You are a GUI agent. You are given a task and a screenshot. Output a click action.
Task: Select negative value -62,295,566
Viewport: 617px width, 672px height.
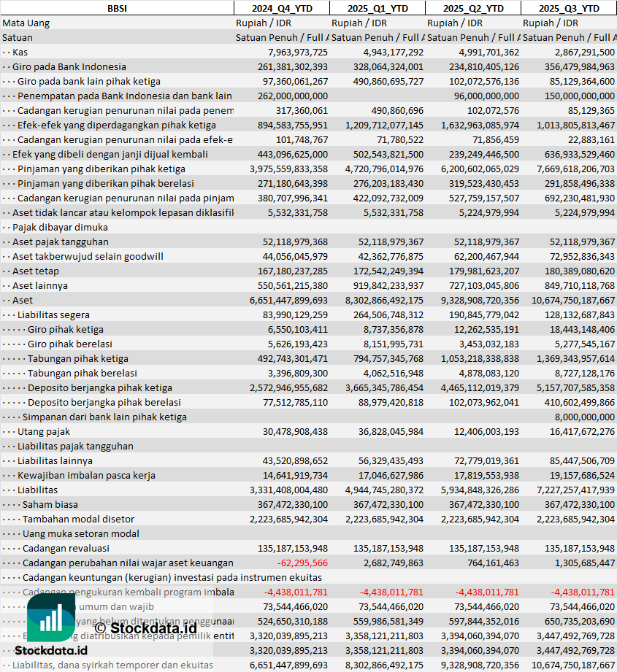click(x=302, y=563)
